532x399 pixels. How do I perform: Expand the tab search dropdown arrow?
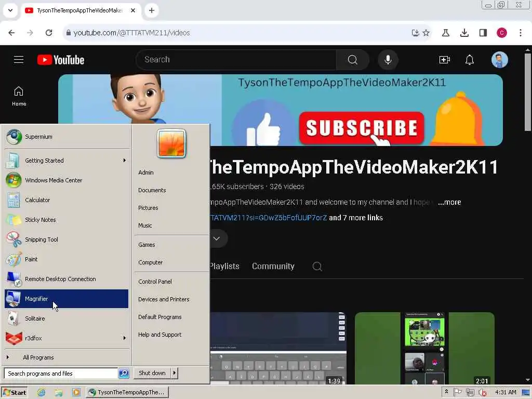coord(10,10)
